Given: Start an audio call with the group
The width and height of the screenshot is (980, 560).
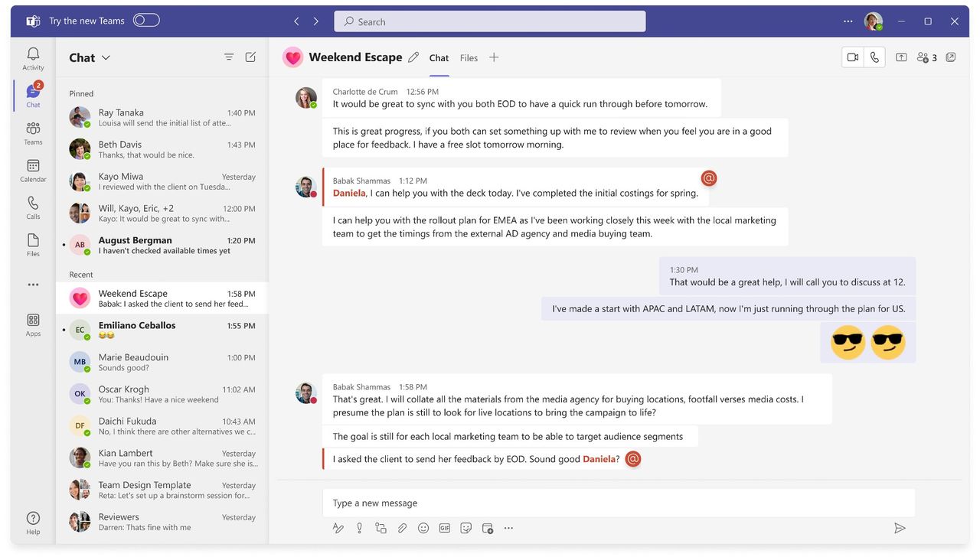Looking at the screenshot, I should coord(874,57).
